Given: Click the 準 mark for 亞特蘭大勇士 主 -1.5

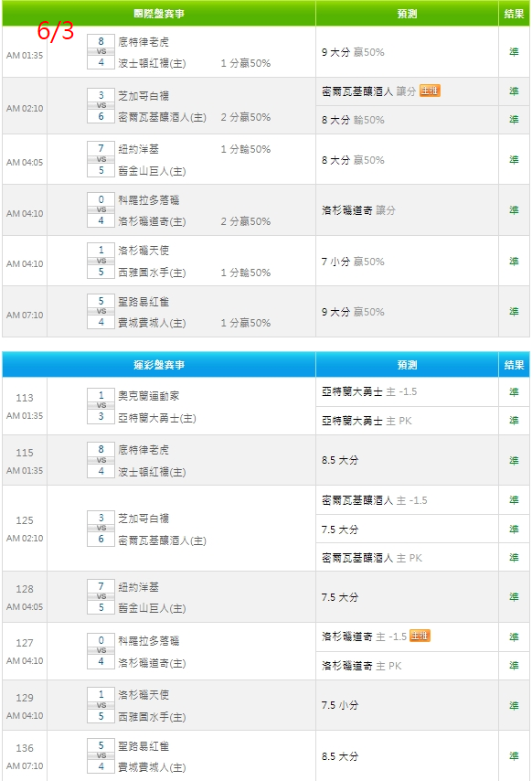Looking at the screenshot, I should pyautogui.click(x=514, y=392).
